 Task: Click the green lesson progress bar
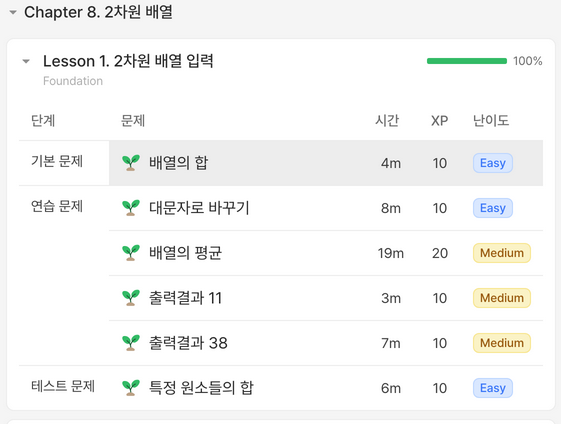(467, 61)
